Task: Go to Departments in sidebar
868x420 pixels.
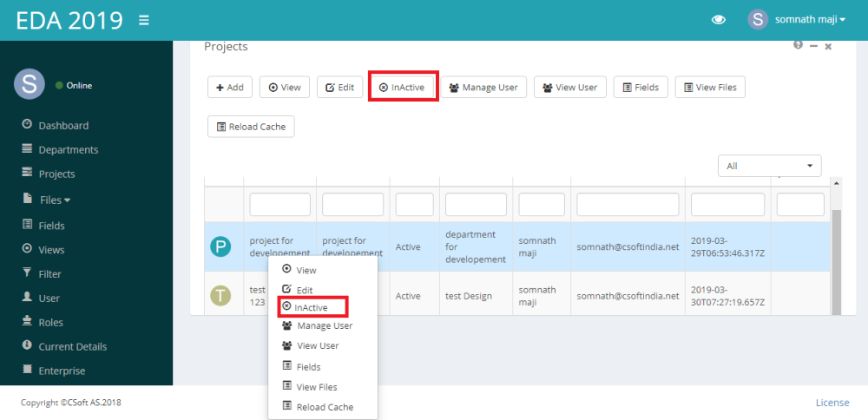Action: (60, 149)
